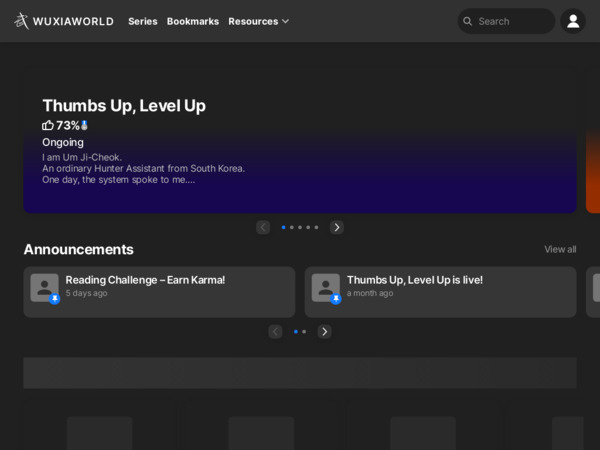This screenshot has width=600, height=450.
Task: Select fifth featured carousel dot
Action: (x=316, y=227)
